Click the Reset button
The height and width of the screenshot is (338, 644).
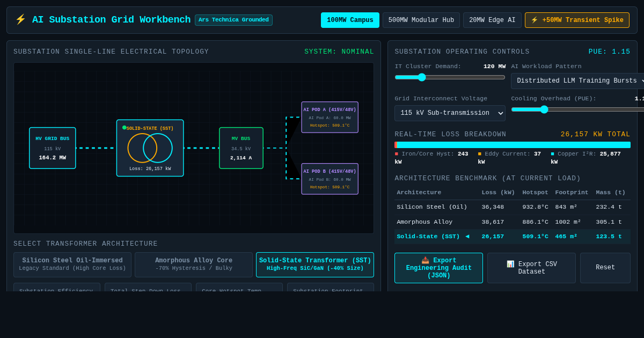pyautogui.click(x=605, y=268)
